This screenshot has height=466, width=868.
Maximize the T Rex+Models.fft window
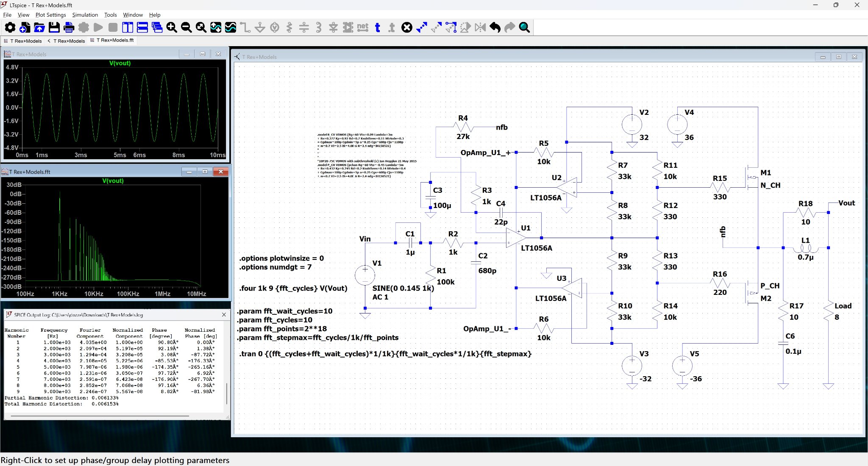tap(205, 172)
